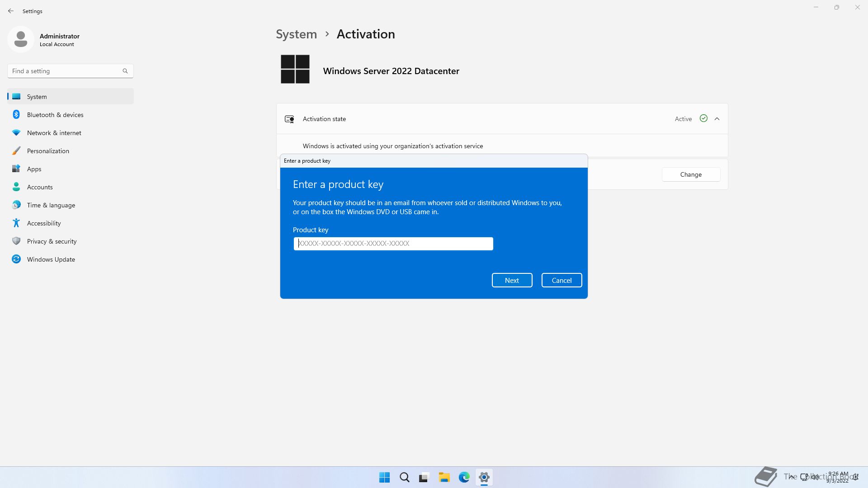868x488 pixels.
Task: Open Accessibility settings
Action: [43, 223]
